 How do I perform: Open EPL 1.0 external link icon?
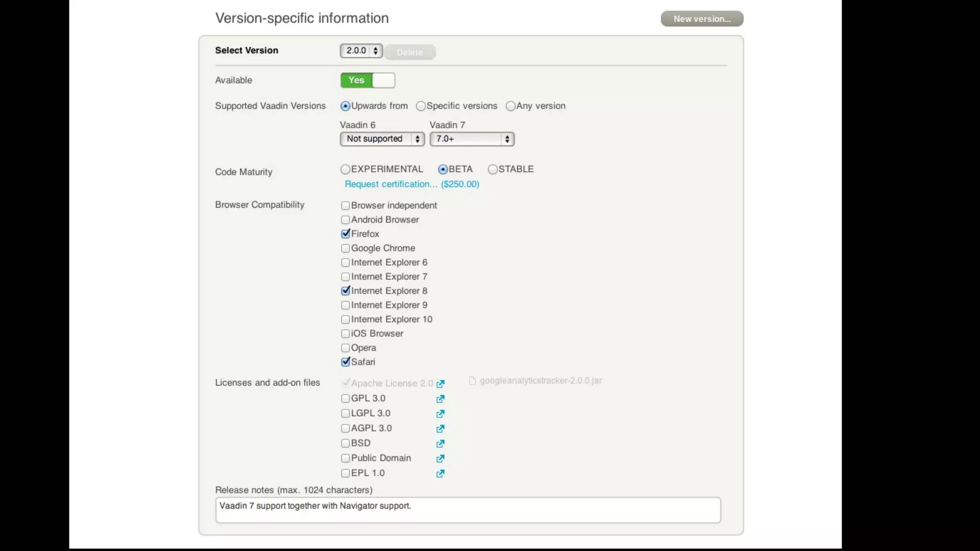(x=440, y=474)
